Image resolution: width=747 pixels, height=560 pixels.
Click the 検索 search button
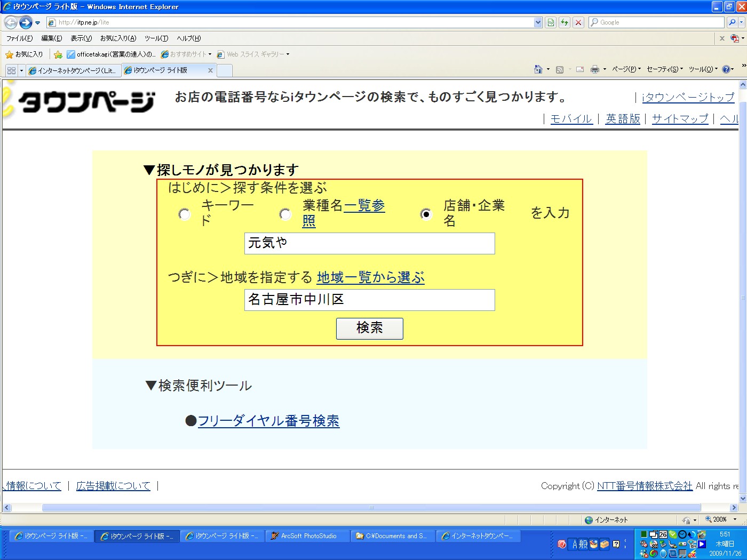[370, 329]
